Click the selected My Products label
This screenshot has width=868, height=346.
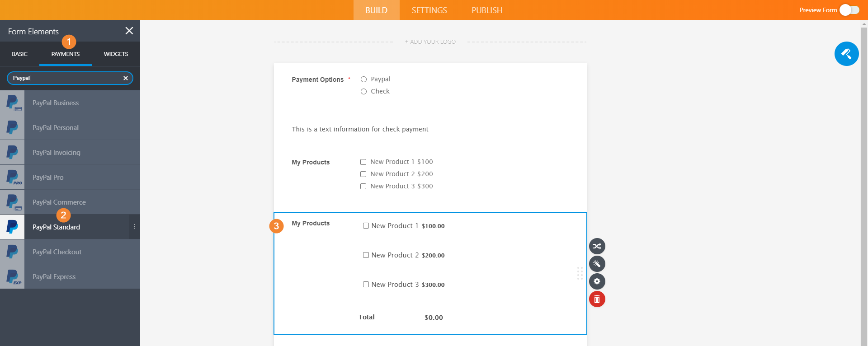point(311,223)
